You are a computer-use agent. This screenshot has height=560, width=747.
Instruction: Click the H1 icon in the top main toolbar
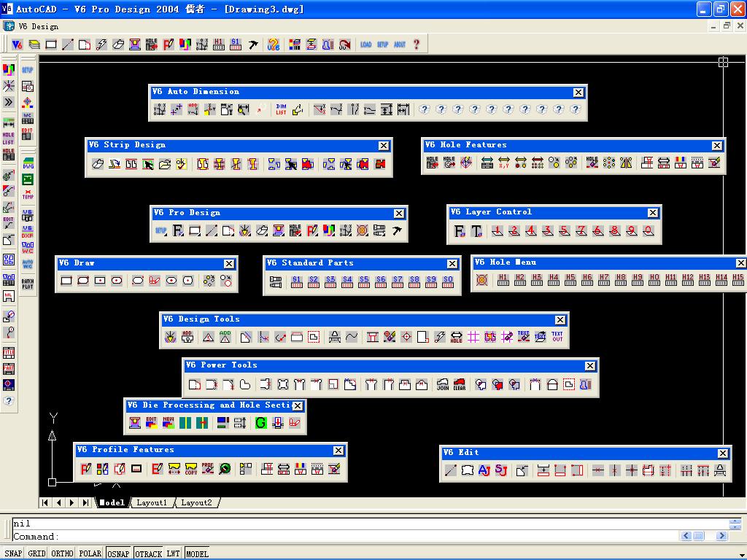(x=219, y=44)
